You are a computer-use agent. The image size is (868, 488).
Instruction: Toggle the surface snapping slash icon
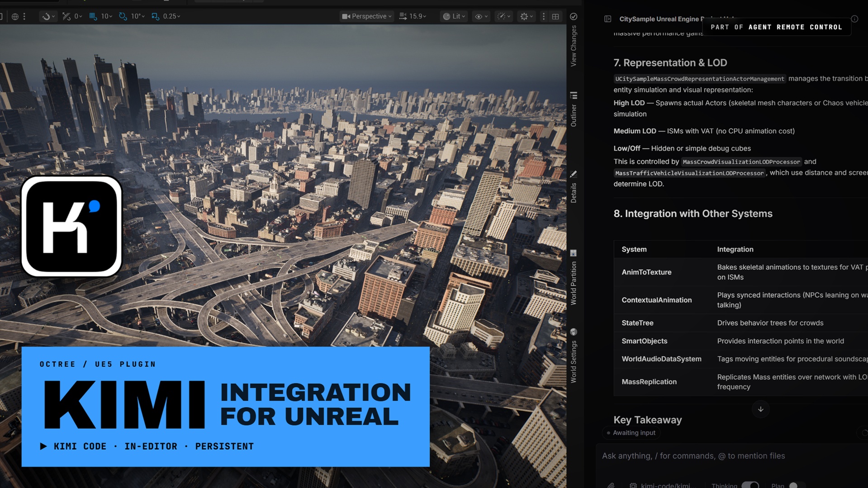[66, 16]
